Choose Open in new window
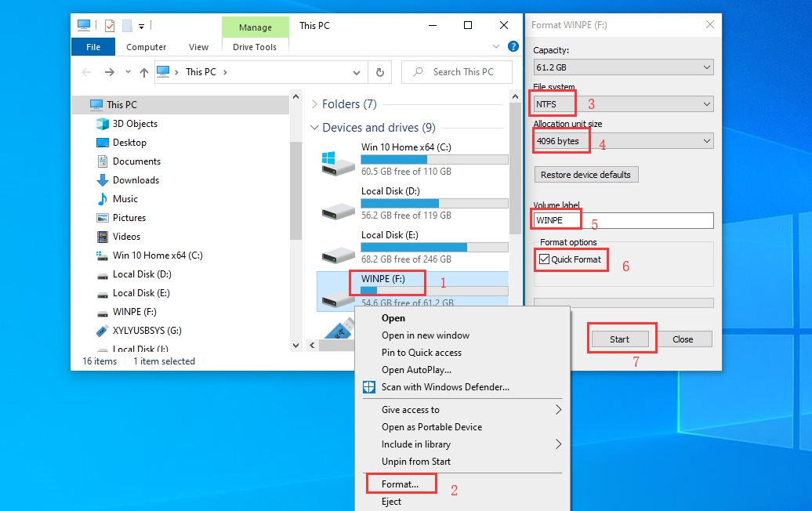The image size is (812, 511). tap(425, 335)
